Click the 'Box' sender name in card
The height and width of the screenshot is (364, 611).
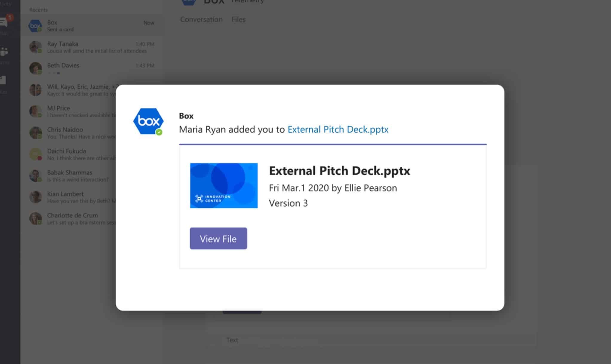pyautogui.click(x=186, y=116)
